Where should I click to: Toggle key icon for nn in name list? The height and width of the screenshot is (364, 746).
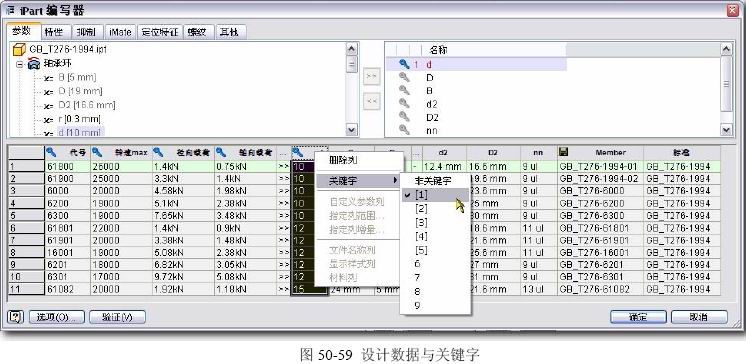pyautogui.click(x=404, y=129)
